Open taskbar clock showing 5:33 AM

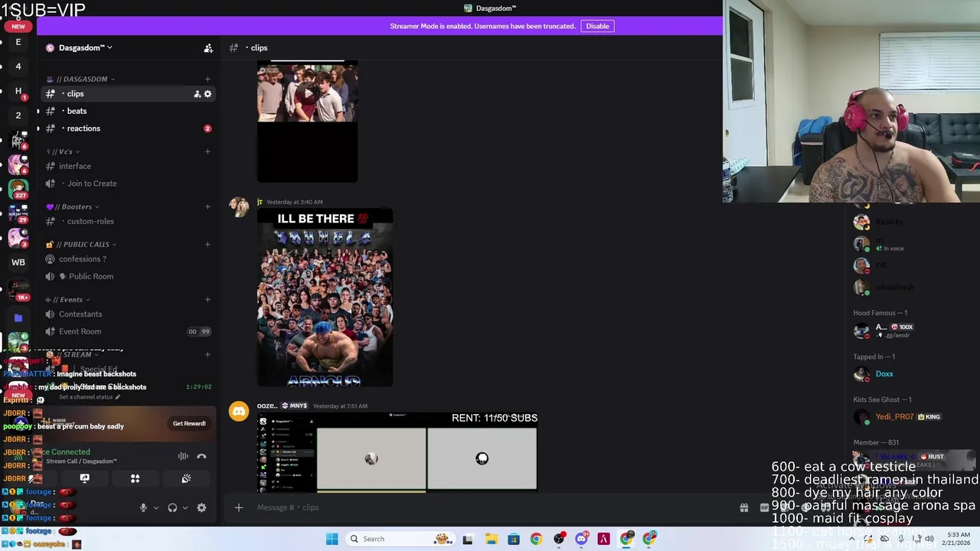coord(959,539)
